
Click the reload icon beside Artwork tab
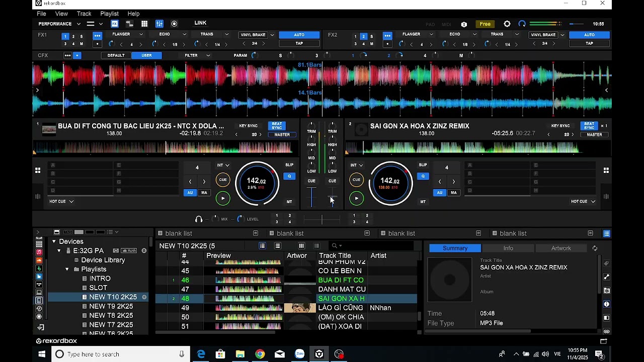pyautogui.click(x=595, y=248)
